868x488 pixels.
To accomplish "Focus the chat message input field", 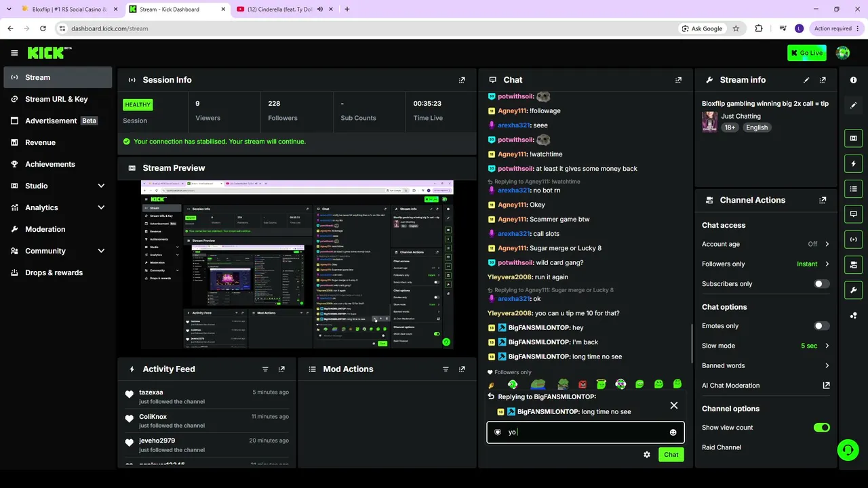I will click(585, 432).
